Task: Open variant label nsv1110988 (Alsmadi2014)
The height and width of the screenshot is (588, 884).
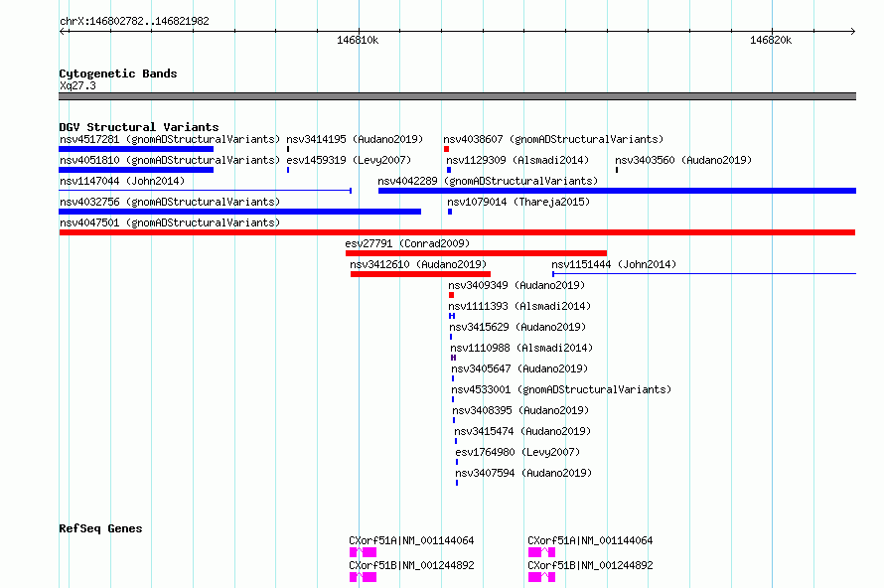Action: tap(521, 348)
